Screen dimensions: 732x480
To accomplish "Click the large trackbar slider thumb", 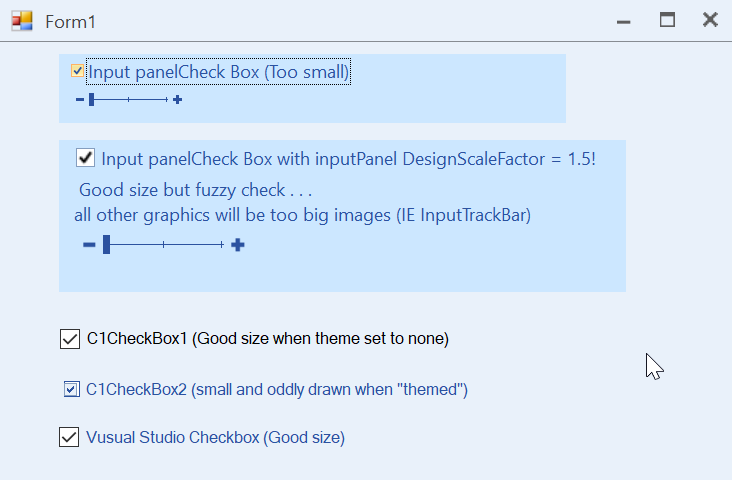I will pyautogui.click(x=106, y=245).
